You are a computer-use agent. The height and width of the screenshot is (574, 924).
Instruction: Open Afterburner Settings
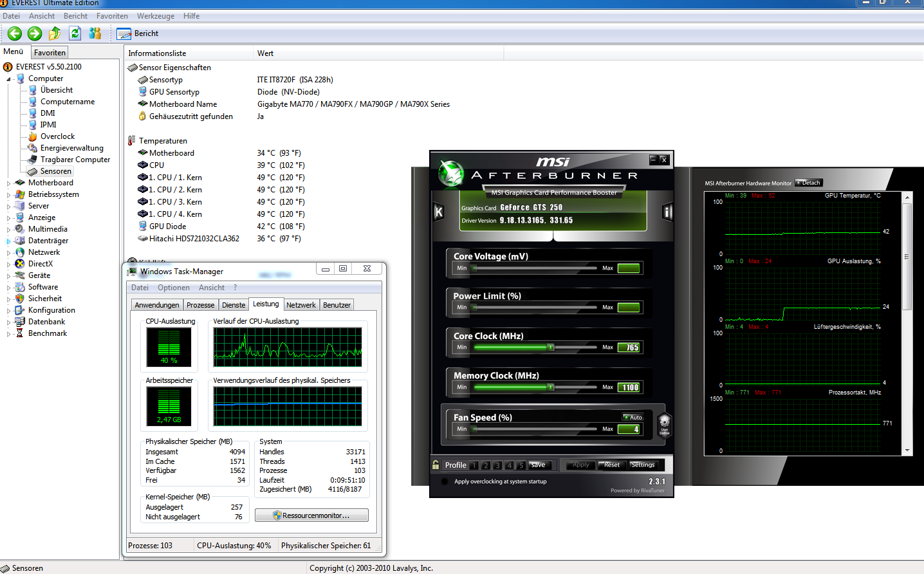coord(642,465)
